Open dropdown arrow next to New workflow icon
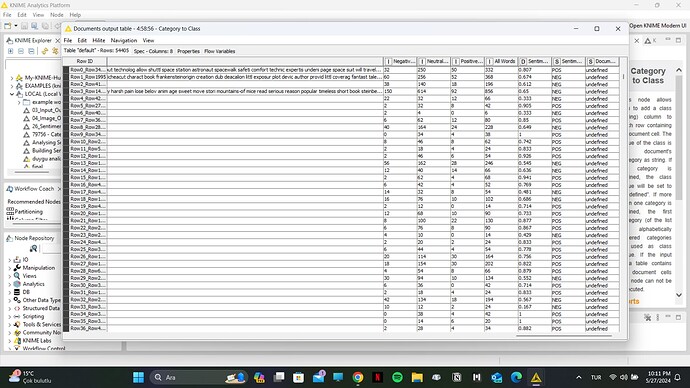Screen dimensions: 690x388 coord(16,26)
